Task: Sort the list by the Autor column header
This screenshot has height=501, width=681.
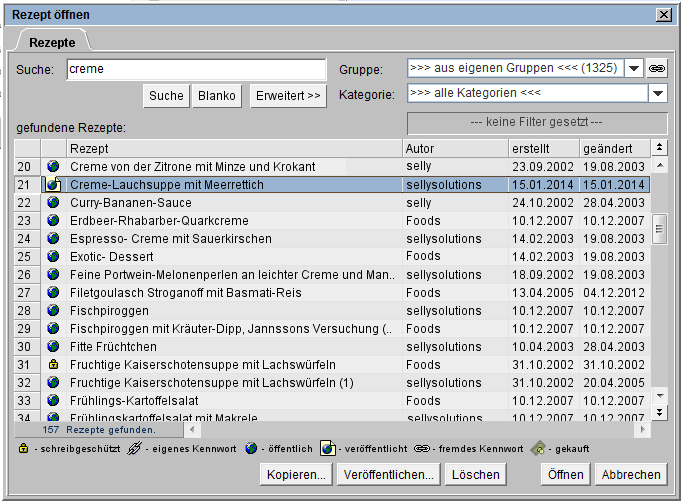Action: [455, 148]
